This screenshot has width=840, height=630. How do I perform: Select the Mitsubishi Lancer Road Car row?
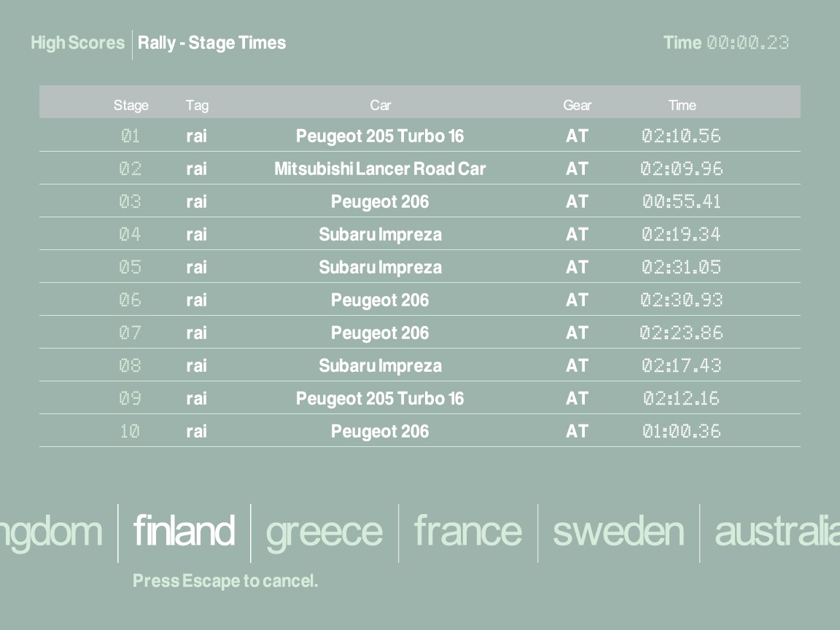[380, 169]
